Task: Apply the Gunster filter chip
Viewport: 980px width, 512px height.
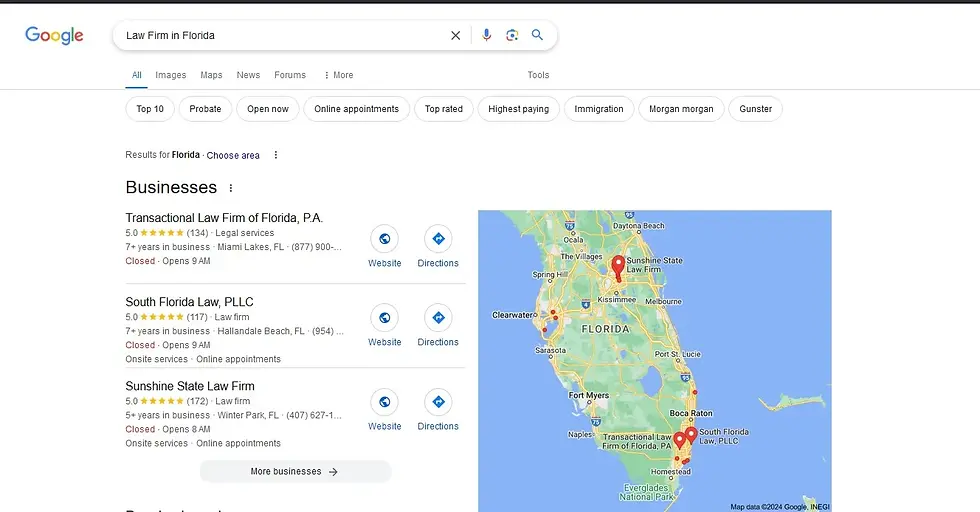Action: click(756, 109)
